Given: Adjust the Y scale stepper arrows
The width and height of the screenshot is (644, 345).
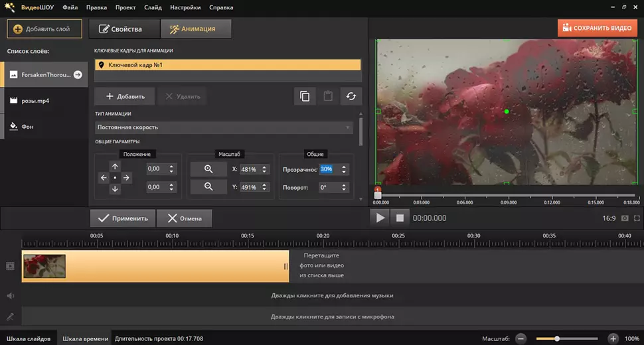Looking at the screenshot, I should [264, 187].
